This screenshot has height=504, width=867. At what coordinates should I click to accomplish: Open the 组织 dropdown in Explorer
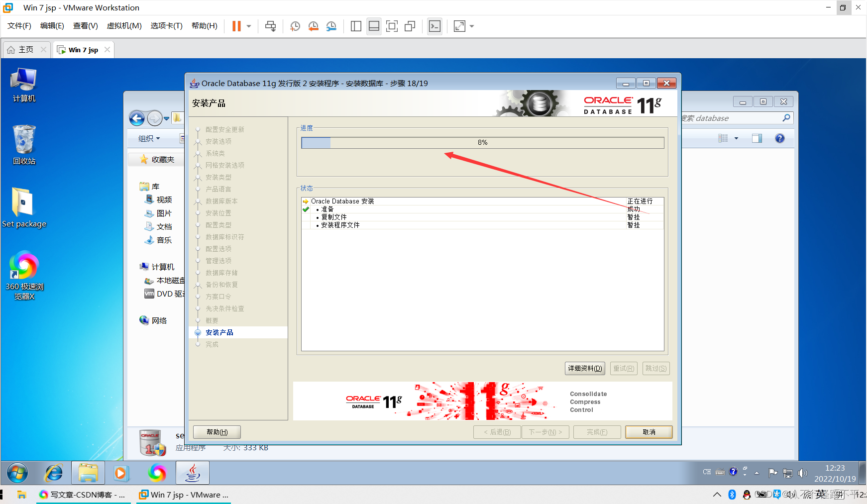[x=149, y=138]
